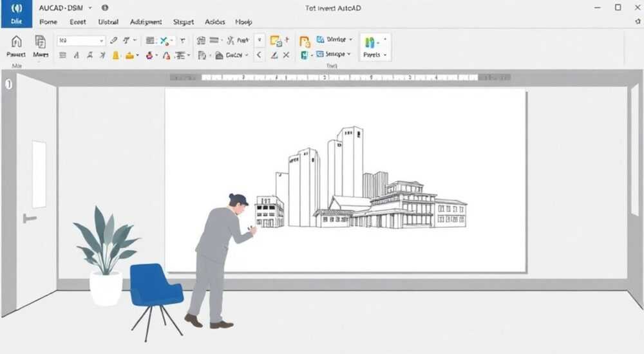Go to the Stugpet ribbon tab
644x354 pixels.
[183, 22]
